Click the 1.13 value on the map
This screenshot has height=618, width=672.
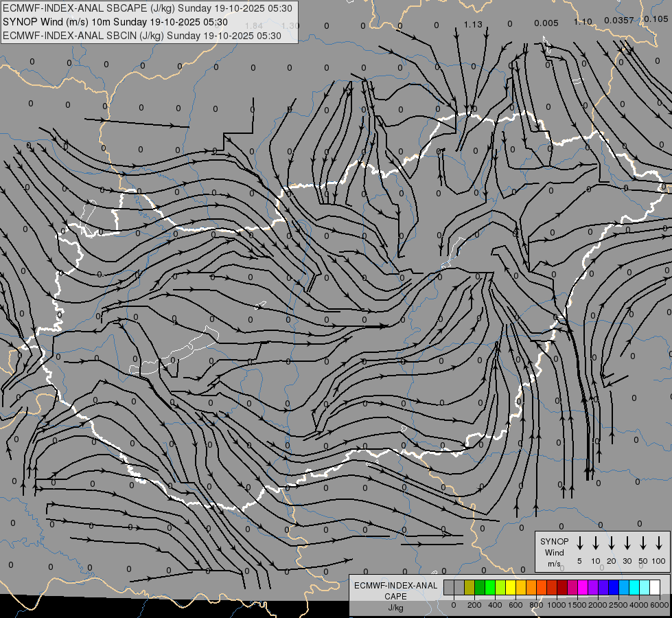pyautogui.click(x=473, y=25)
